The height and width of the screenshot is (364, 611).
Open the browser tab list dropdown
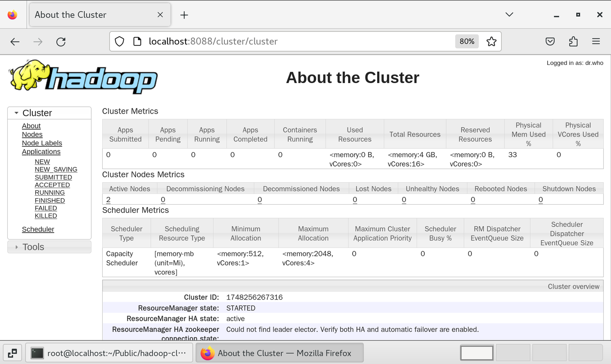tap(509, 14)
